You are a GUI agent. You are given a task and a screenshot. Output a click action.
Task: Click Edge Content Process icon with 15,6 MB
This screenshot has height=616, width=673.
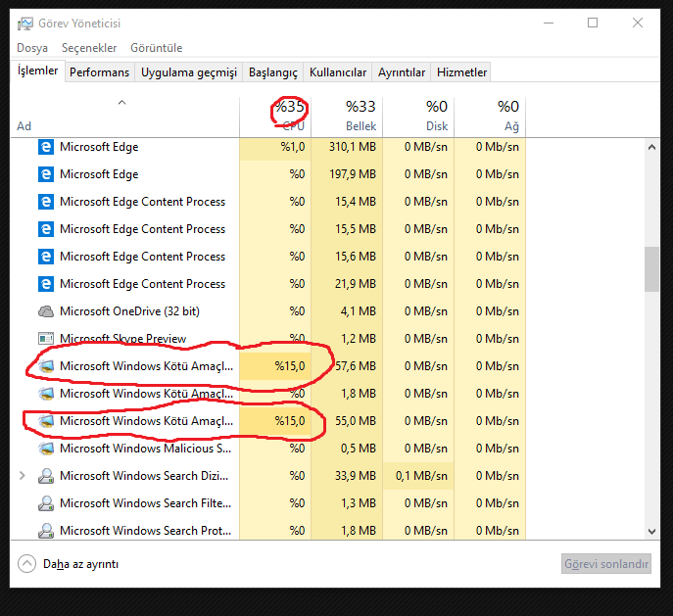tap(46, 257)
